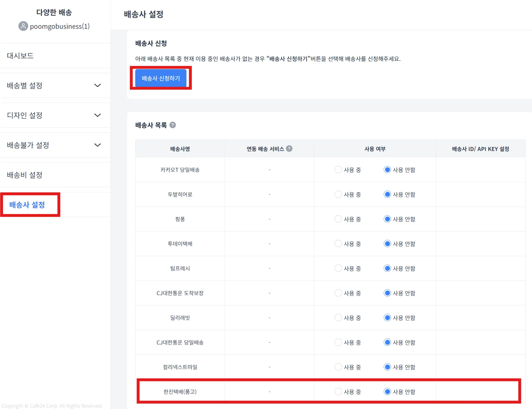Select 사용 안함 for 두발히어로
532x409 pixels.
(x=387, y=194)
